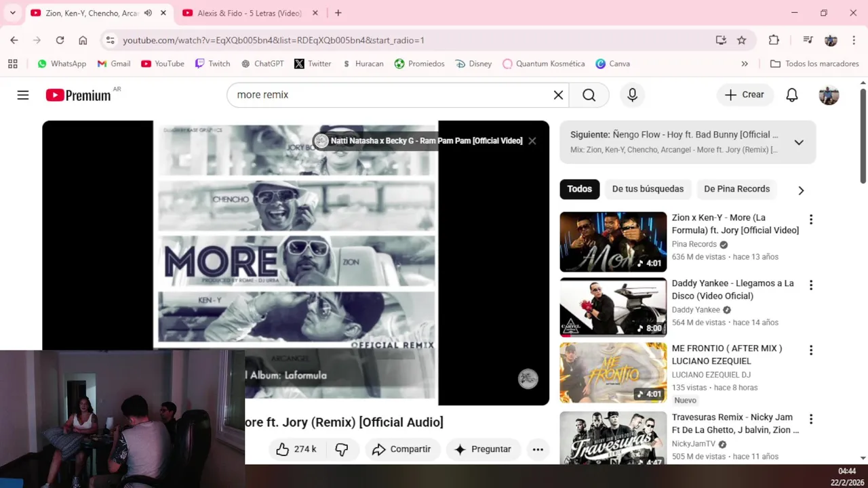The height and width of the screenshot is (488, 868).
Task: Like the video, 274 k
Action: tap(296, 449)
